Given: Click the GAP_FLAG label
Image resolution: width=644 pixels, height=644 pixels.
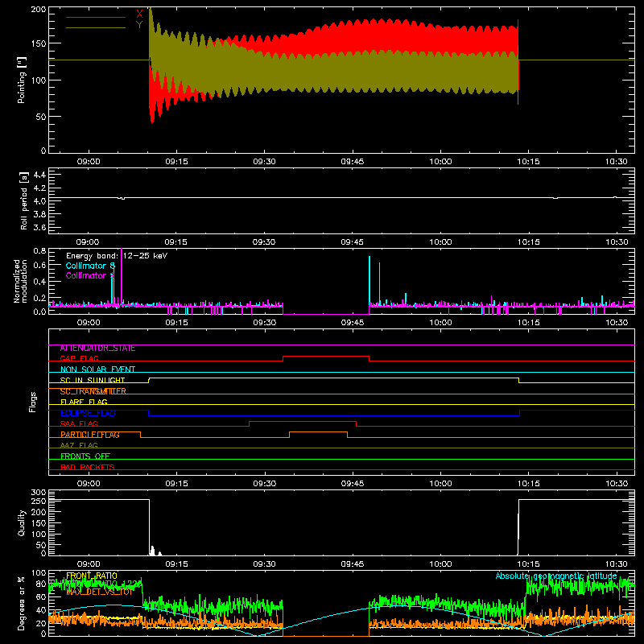Looking at the screenshot, I should point(80,358).
